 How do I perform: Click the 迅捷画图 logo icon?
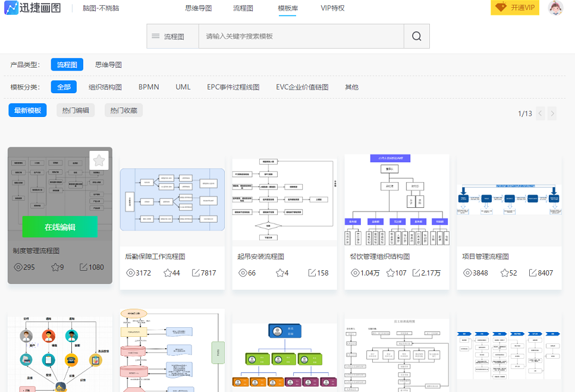(x=11, y=8)
